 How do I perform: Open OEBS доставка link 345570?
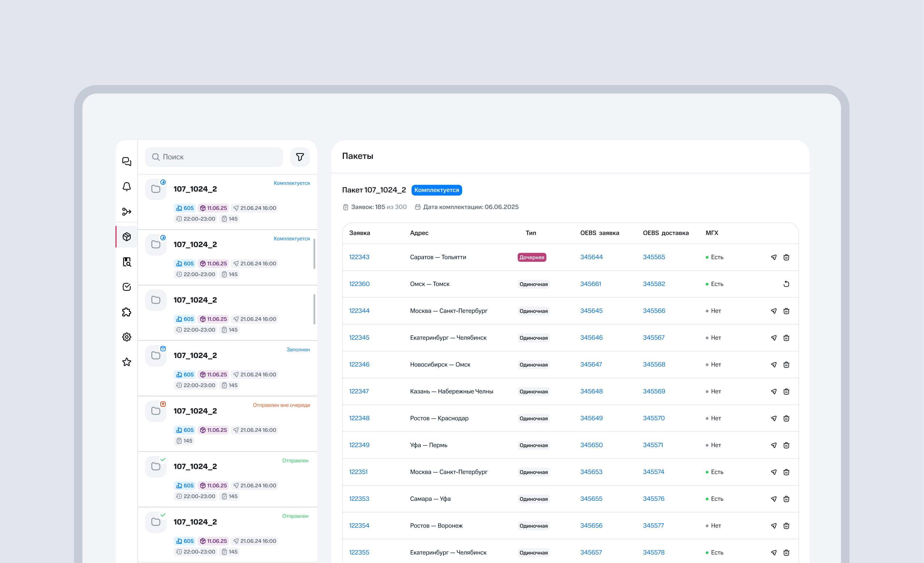(x=653, y=418)
